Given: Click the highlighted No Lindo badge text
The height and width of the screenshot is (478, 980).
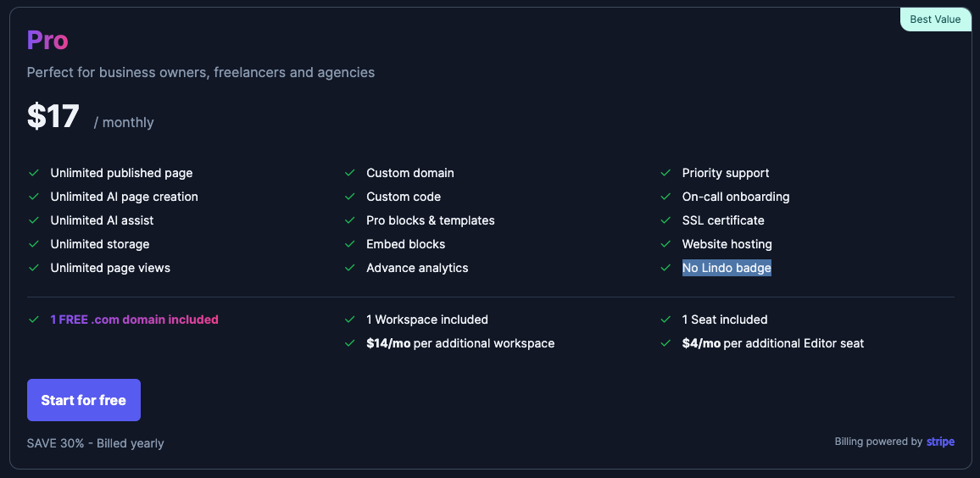Looking at the screenshot, I should tap(727, 268).
